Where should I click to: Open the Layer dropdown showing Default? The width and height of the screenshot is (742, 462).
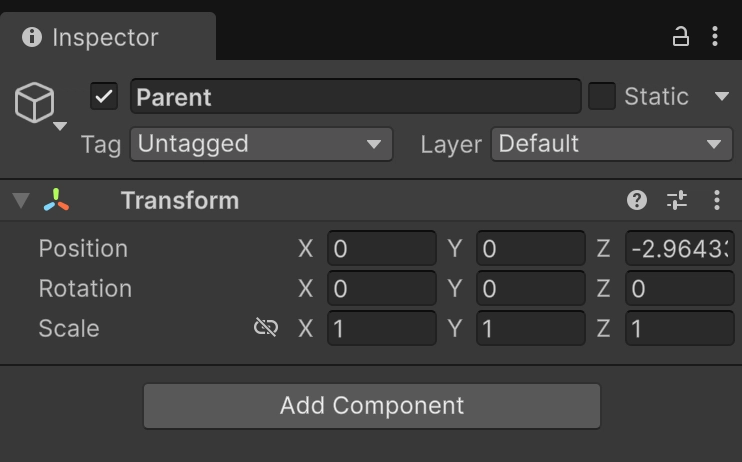tap(611, 144)
